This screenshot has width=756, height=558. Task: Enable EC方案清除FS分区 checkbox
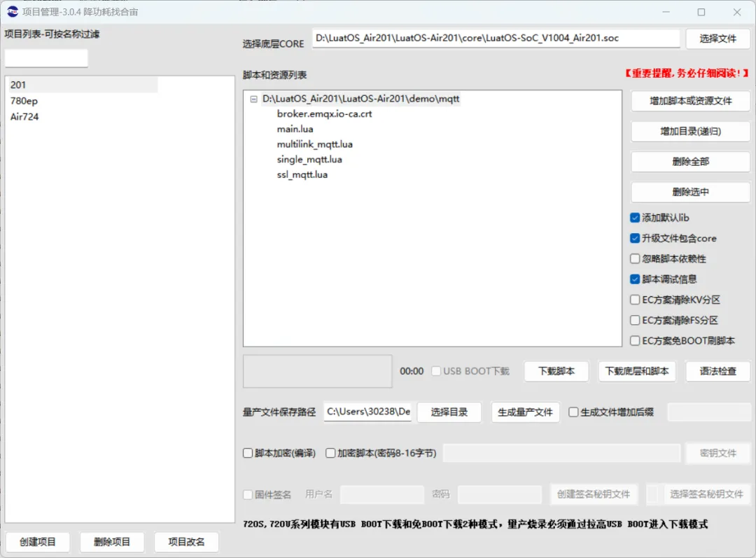tap(635, 320)
